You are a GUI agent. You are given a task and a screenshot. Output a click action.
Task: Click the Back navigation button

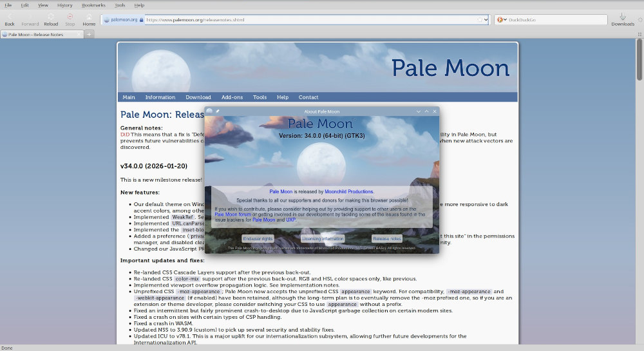[10, 19]
